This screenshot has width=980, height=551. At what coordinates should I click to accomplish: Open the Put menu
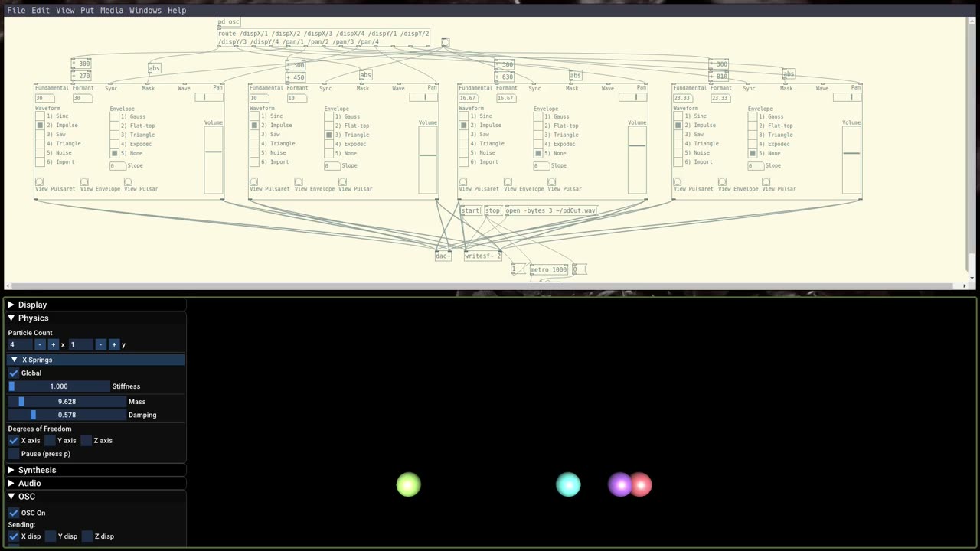coord(87,10)
